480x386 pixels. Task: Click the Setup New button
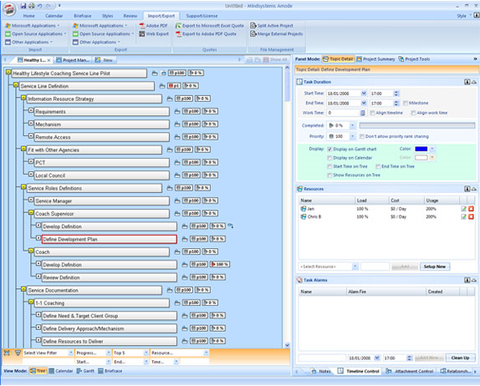coord(435,267)
